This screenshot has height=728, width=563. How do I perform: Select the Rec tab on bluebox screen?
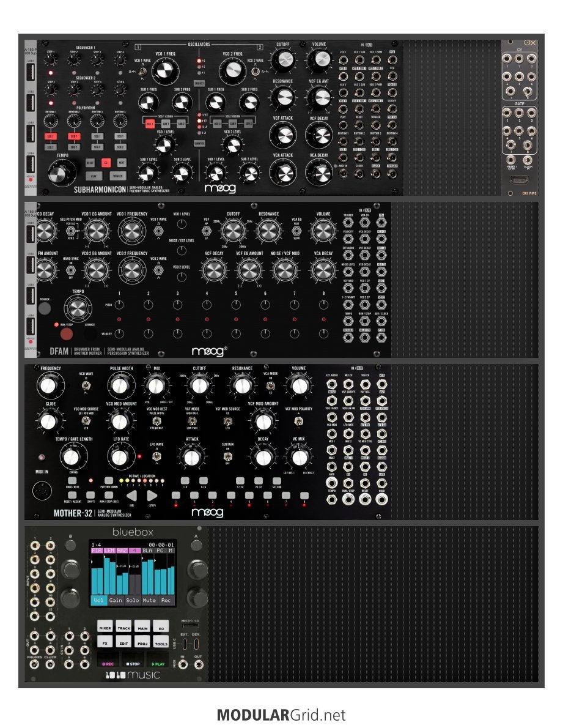[166, 600]
